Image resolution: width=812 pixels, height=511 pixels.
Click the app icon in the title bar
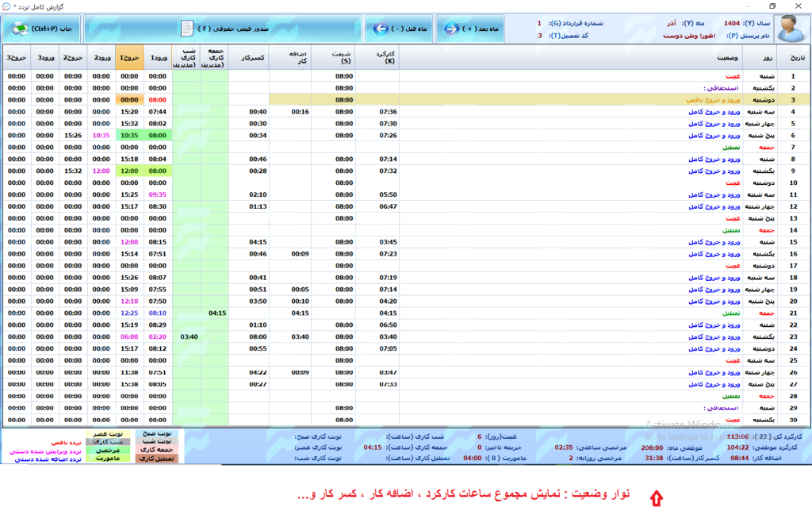click(8, 6)
